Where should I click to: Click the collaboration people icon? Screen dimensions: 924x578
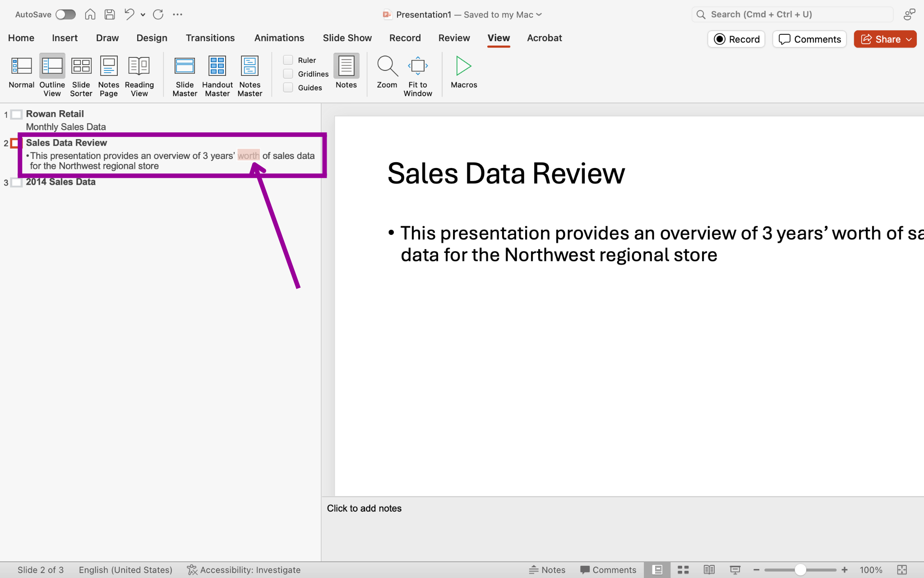pyautogui.click(x=909, y=14)
